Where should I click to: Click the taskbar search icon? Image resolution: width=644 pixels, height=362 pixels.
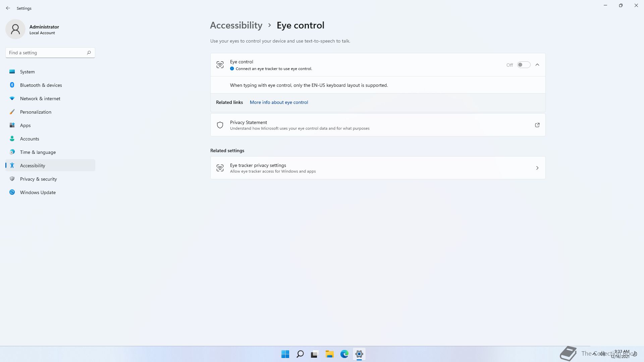(x=300, y=354)
